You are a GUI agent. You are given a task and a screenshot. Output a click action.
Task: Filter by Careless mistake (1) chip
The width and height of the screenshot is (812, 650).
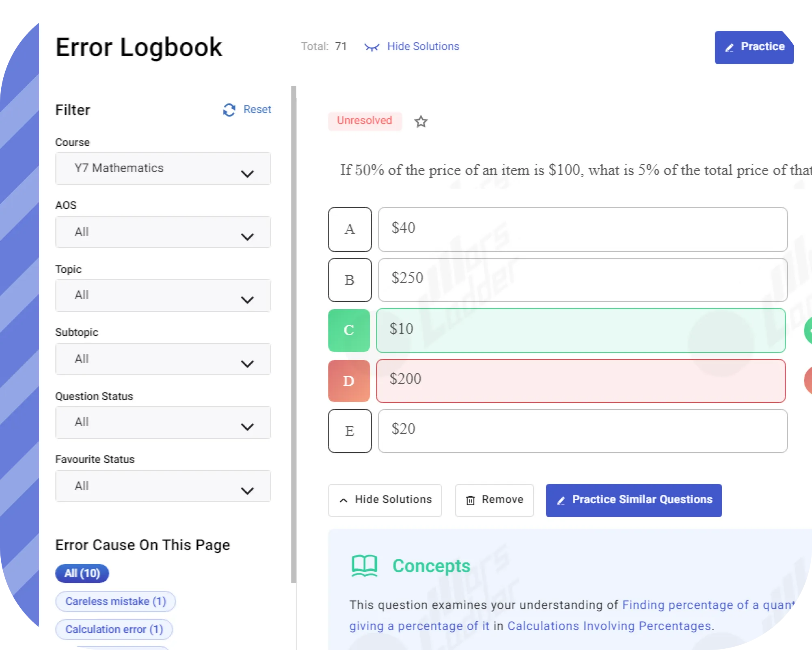(116, 601)
